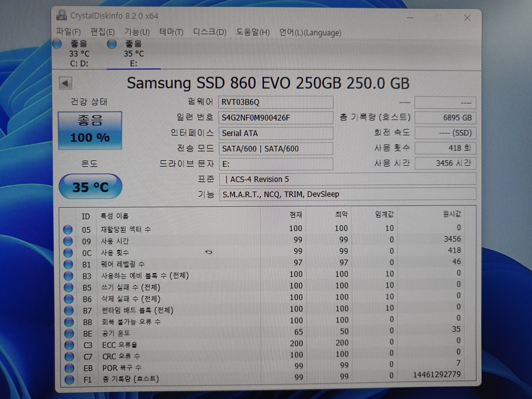Click status circle for attribute BE
This screenshot has width=532, height=399.
click(x=69, y=334)
